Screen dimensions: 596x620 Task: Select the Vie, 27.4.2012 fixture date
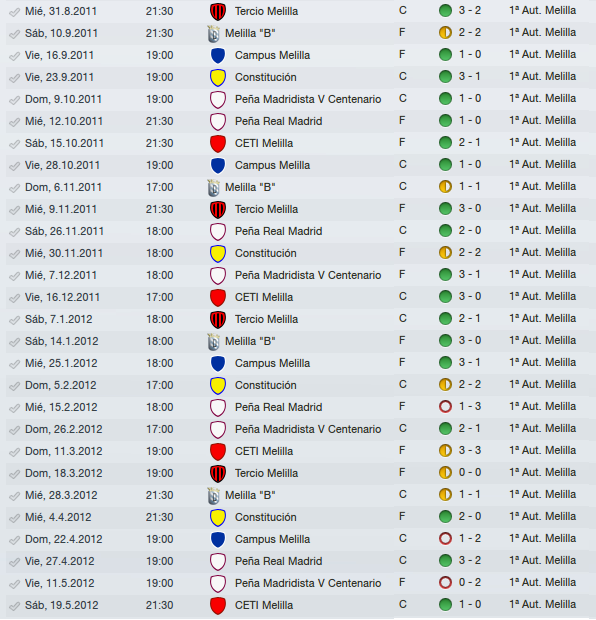click(59, 561)
